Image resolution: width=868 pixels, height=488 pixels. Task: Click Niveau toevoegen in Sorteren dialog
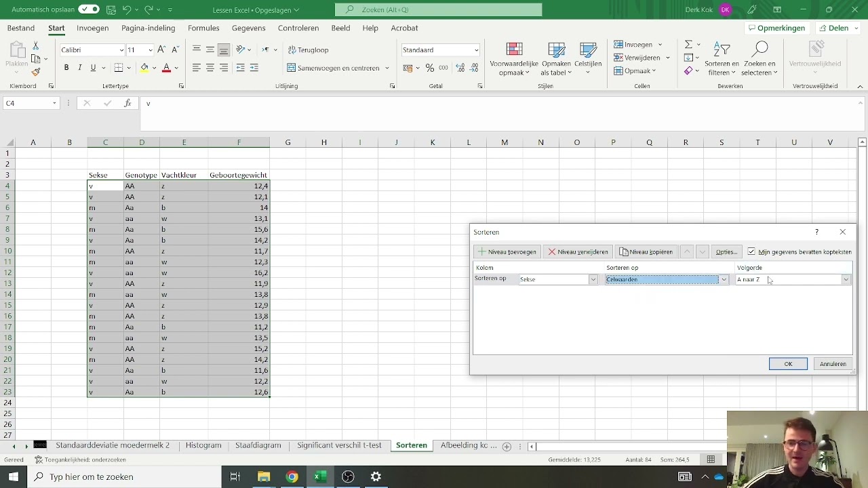(507, 251)
